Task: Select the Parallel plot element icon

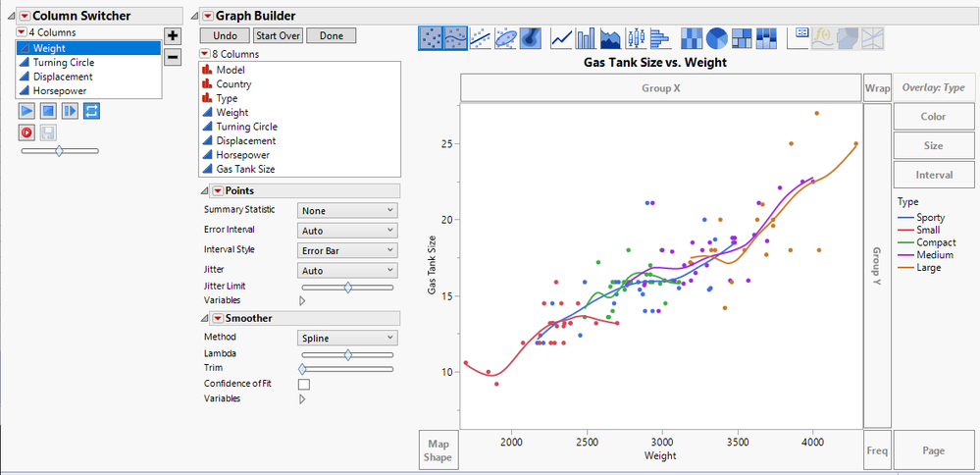Action: click(x=872, y=38)
